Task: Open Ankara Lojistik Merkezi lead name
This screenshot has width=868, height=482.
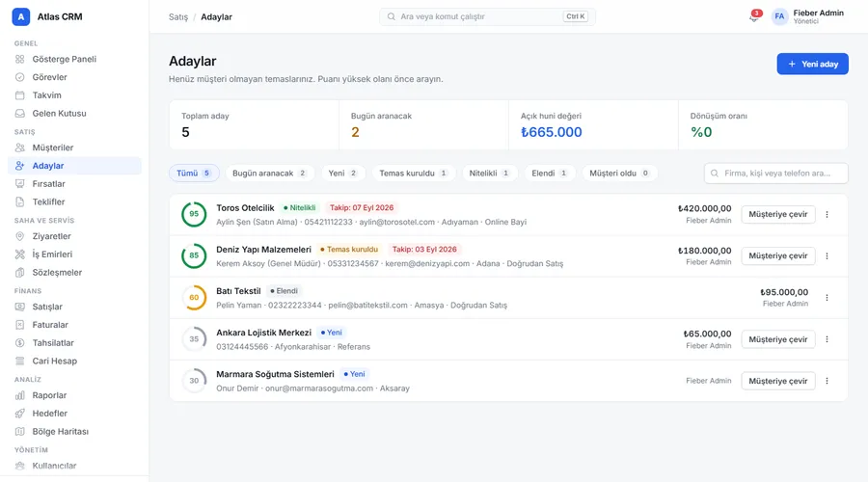Action: click(264, 333)
